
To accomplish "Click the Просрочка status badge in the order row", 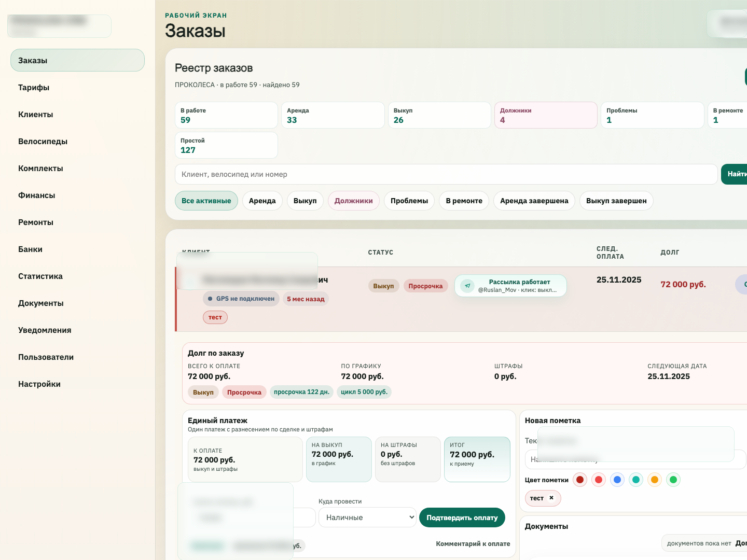I will tap(425, 286).
